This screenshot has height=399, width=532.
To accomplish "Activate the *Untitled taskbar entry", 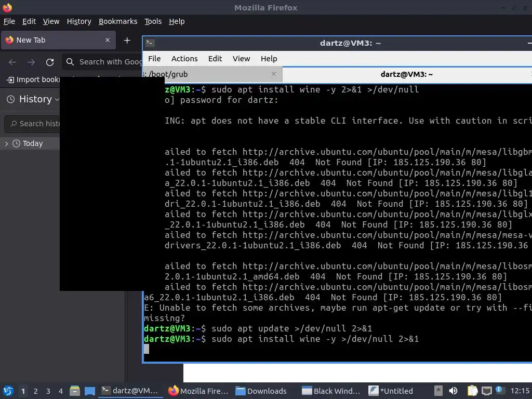I will pos(391,391).
